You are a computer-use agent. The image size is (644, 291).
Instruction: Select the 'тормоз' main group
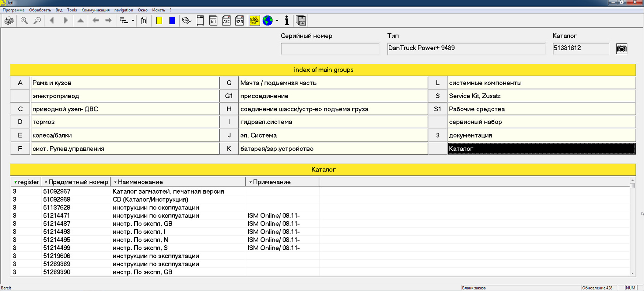coord(125,122)
